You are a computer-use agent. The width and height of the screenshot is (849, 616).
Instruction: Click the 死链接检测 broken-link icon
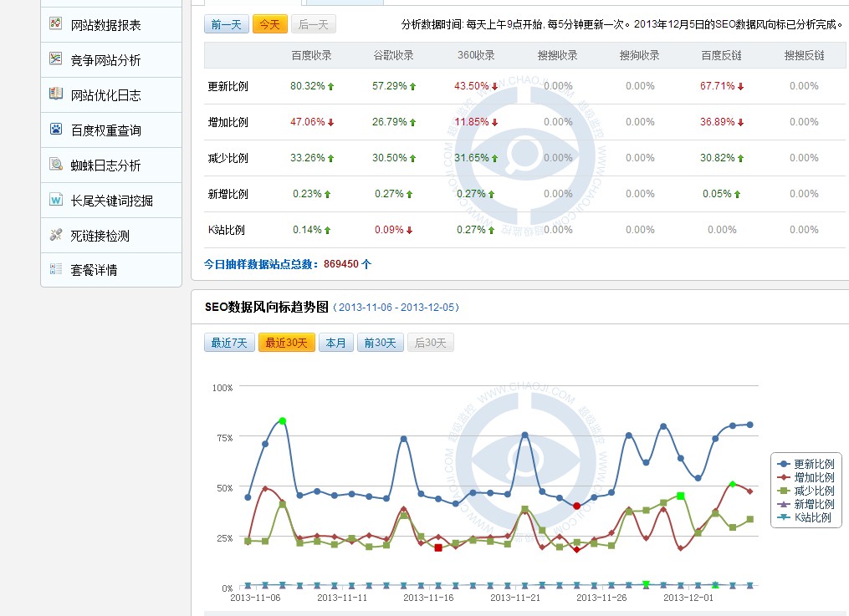click(56, 235)
